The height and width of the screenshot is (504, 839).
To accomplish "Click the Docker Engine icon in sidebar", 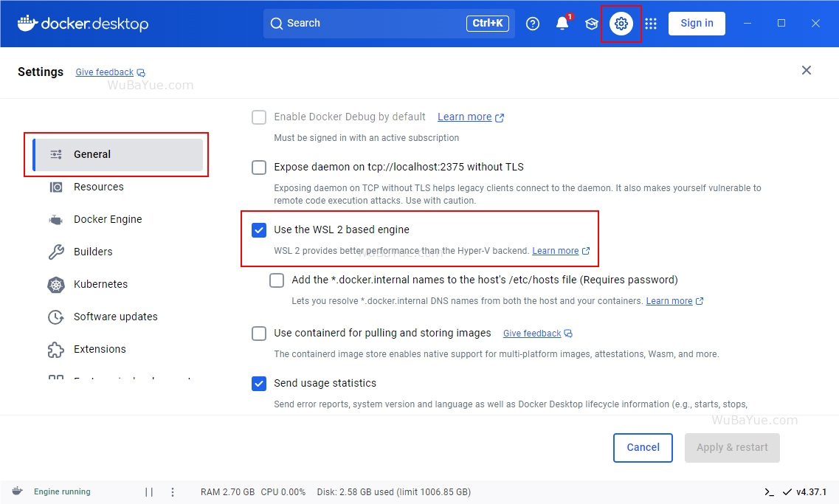I will tap(55, 219).
